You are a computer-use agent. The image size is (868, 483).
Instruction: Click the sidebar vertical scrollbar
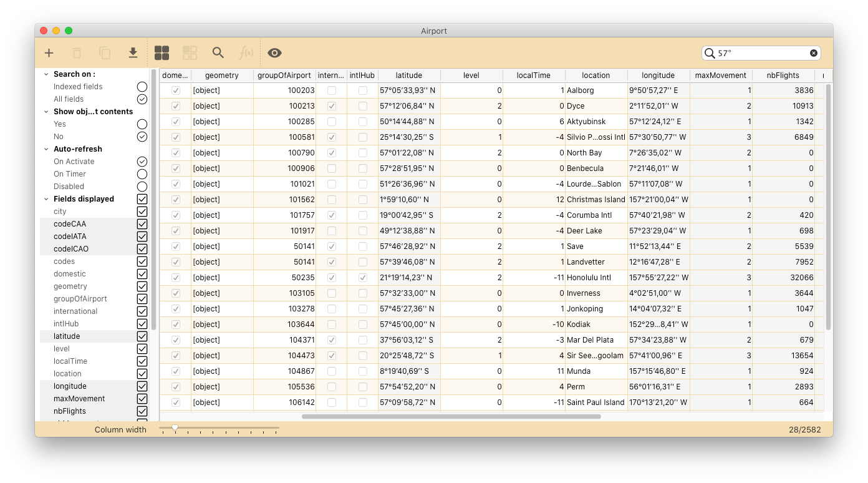pyautogui.click(x=154, y=201)
